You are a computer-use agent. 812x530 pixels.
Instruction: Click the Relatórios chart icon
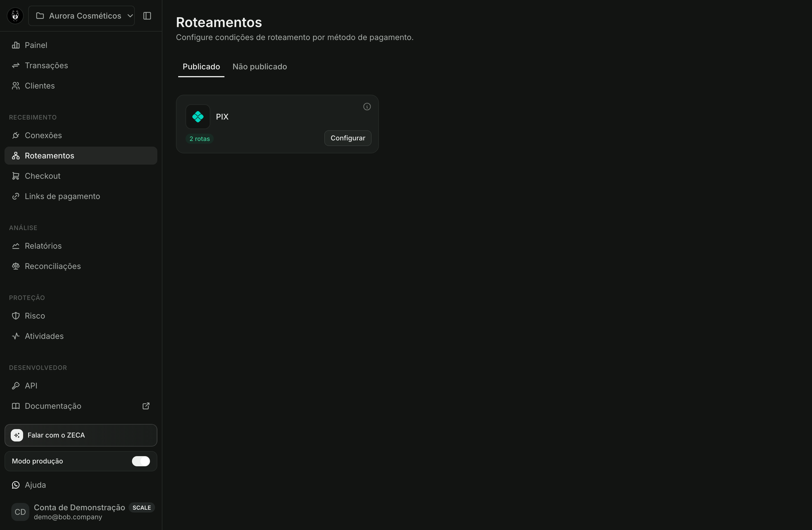pos(16,246)
